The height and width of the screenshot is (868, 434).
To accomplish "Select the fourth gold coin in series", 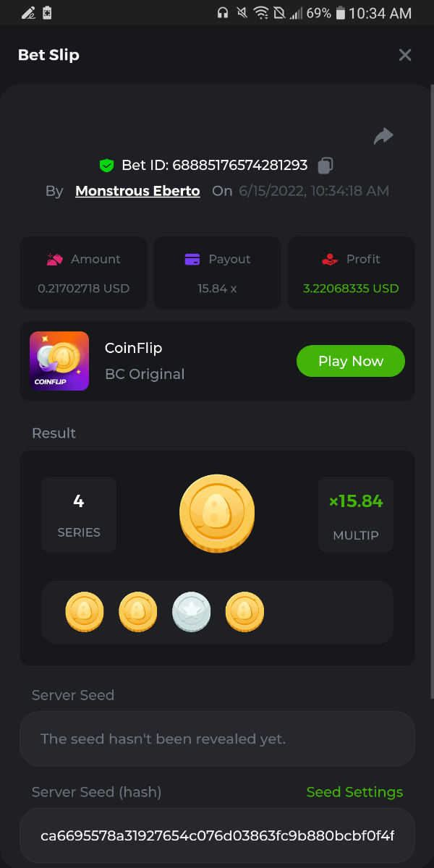I will (x=244, y=612).
